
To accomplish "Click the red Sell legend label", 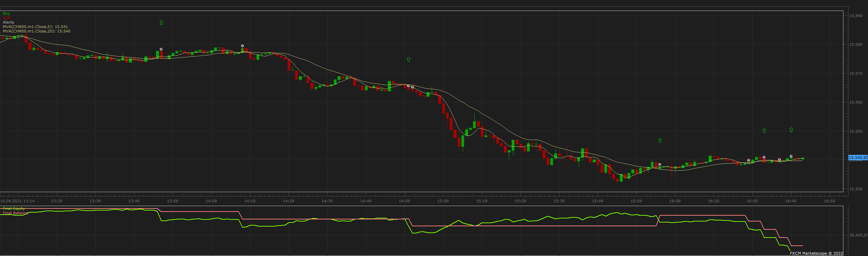I will click(x=6, y=18).
